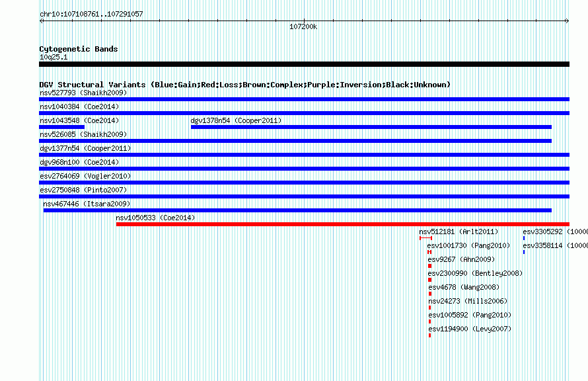Click the small red glyph of esv1001730
This screenshot has width=588, height=381.
pyautogui.click(x=429, y=252)
